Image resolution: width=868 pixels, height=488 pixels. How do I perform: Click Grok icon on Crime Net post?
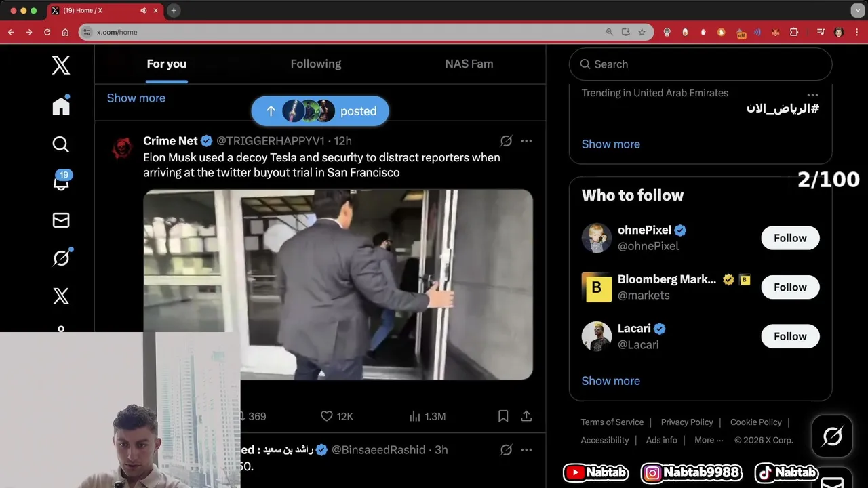pyautogui.click(x=506, y=141)
